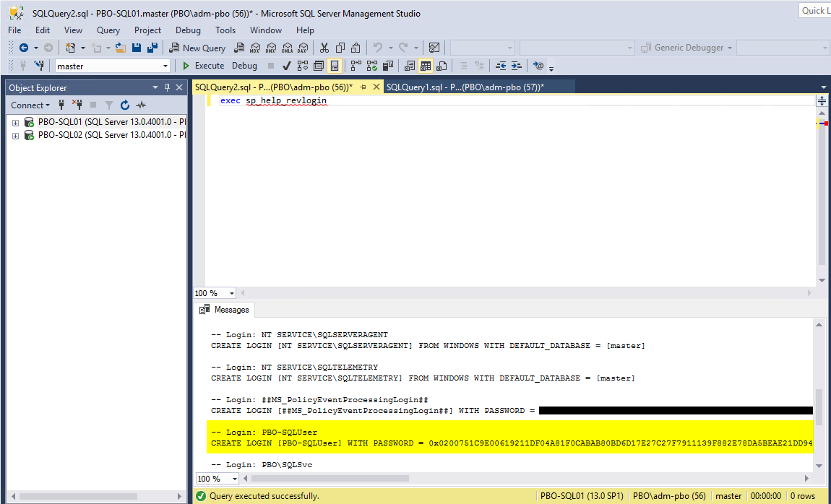Click the Quick Launch search box
831x504 pixels.
click(814, 11)
